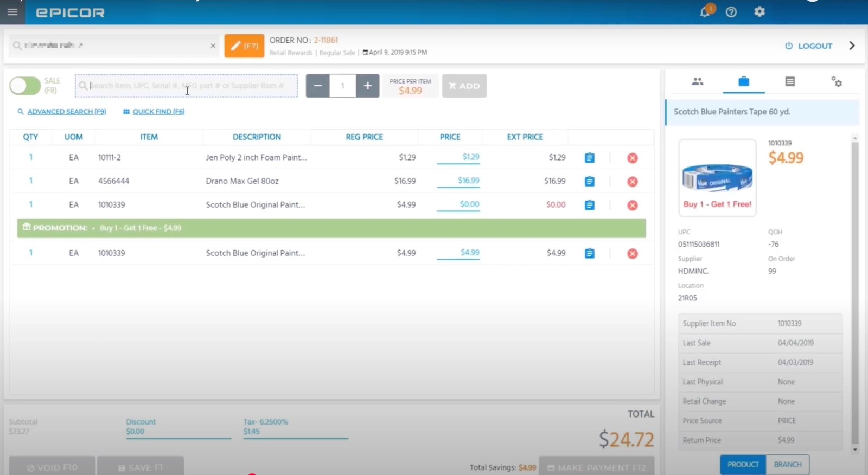Switch to the BRANCH tab button
The height and width of the screenshot is (475, 868).
(788, 465)
